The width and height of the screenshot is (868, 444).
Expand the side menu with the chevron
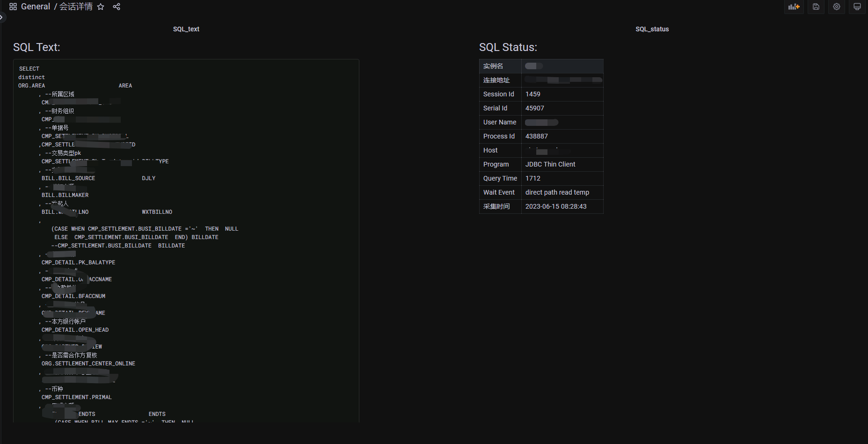[2, 17]
